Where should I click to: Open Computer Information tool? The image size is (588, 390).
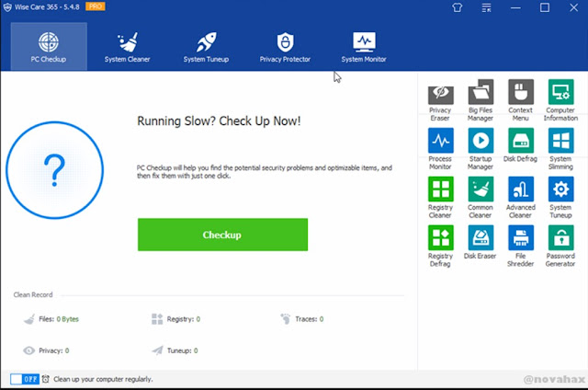pyautogui.click(x=560, y=100)
